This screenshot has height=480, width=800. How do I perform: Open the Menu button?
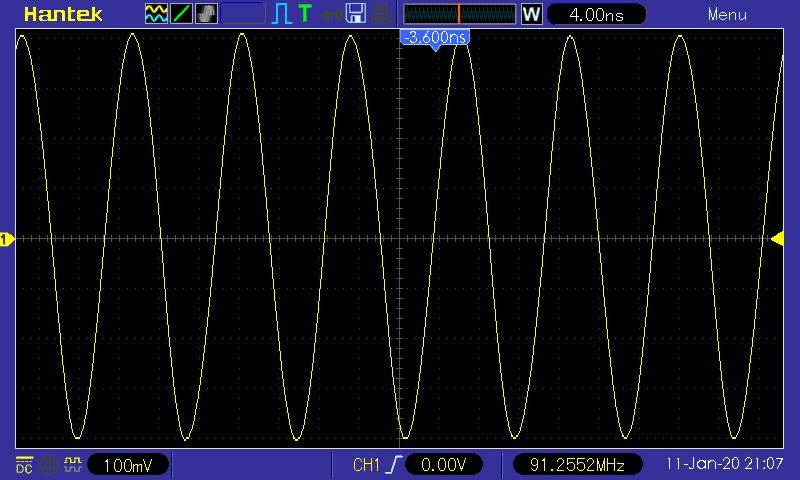(727, 14)
